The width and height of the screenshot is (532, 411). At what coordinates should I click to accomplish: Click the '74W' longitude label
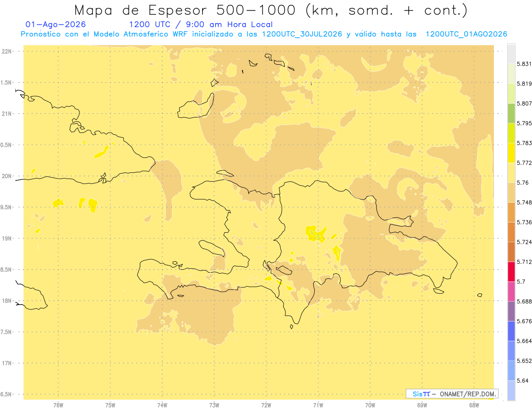coord(162,405)
